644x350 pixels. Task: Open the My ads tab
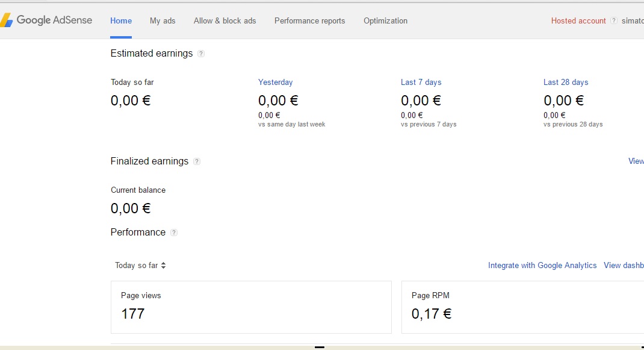click(x=163, y=20)
